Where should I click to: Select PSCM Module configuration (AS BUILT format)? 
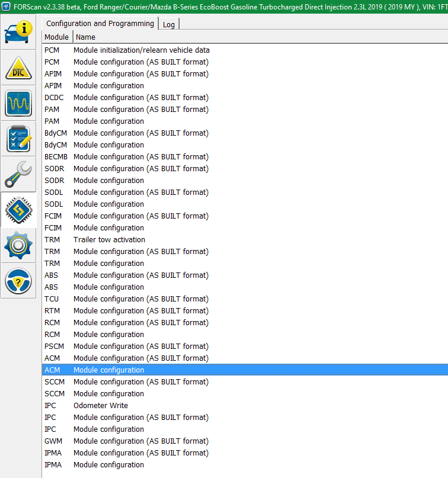245,347
